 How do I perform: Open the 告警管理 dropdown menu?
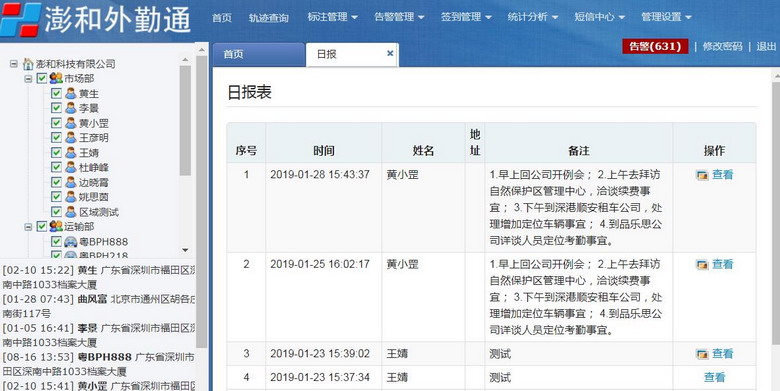(x=399, y=17)
